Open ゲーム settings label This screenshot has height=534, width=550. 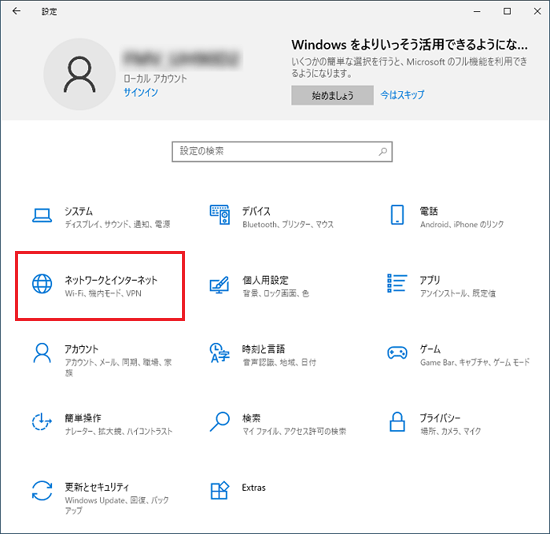coord(430,349)
